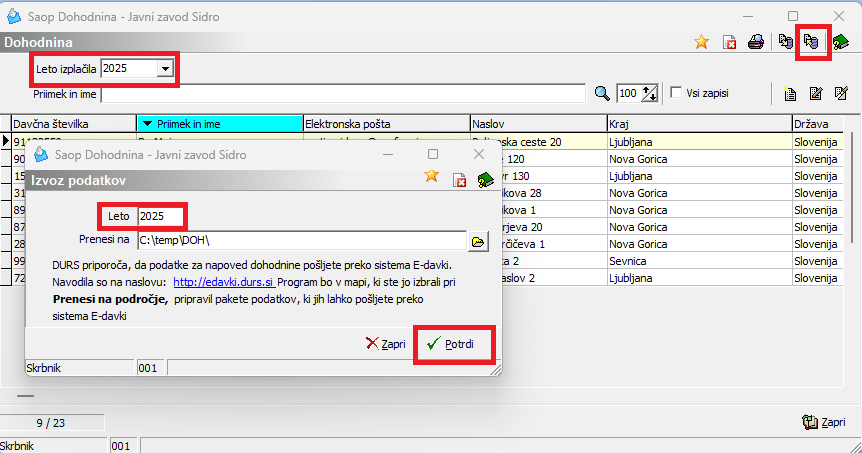Click the Prenesi na path field
Screen dimensions: 862x453
click(x=302, y=240)
